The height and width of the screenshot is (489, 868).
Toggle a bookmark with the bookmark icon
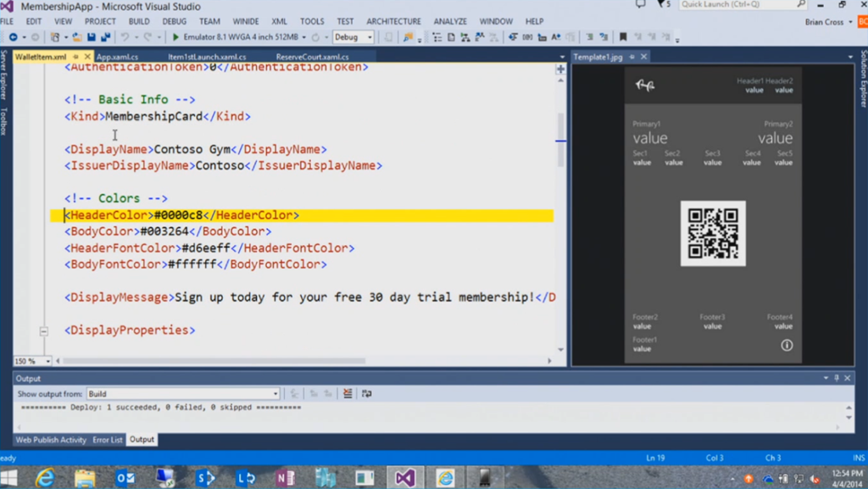tap(623, 37)
